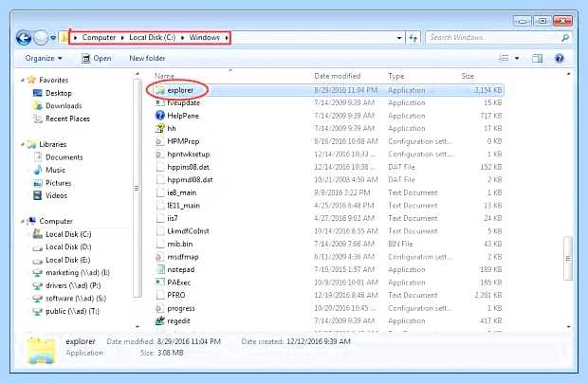Select the hppmdl08.dat file
This screenshot has height=383, width=588.
[190, 180]
